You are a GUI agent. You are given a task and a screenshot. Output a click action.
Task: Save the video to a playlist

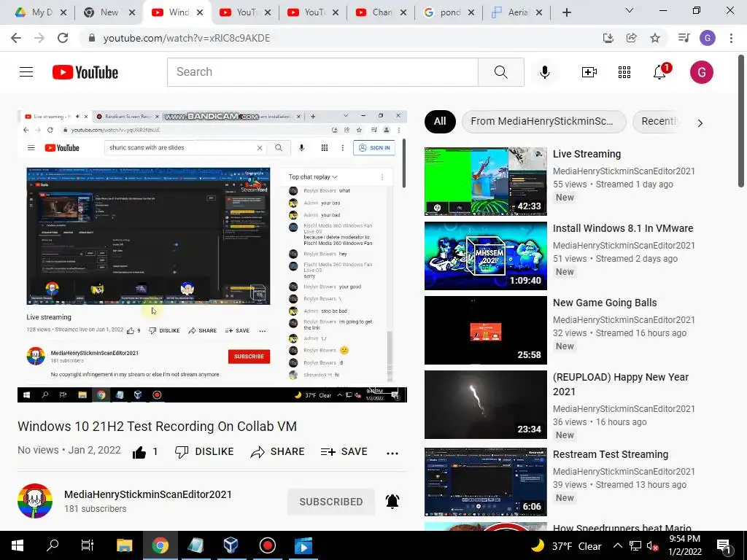coord(344,451)
